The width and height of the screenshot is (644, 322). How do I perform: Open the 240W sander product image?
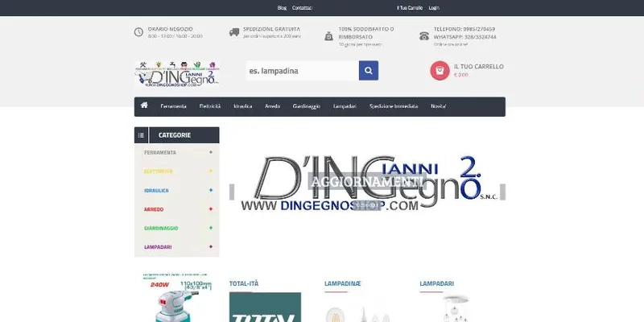(x=177, y=297)
